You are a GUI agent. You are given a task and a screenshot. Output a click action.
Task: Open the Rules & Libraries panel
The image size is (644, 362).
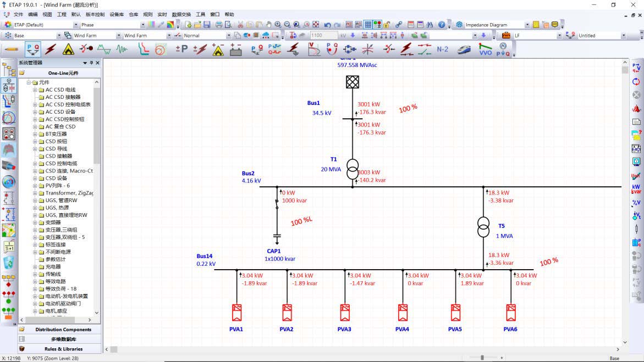[63, 349]
